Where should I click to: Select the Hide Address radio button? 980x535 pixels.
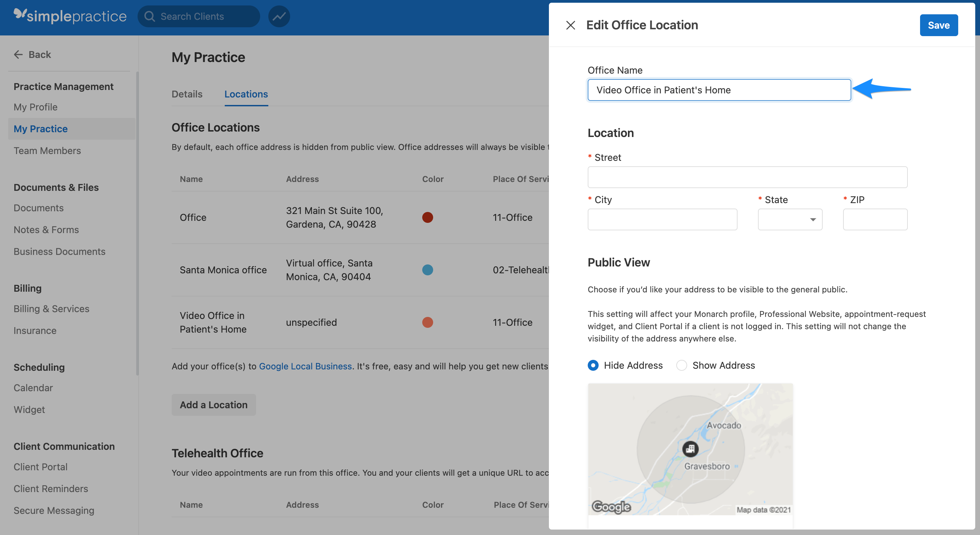point(593,365)
